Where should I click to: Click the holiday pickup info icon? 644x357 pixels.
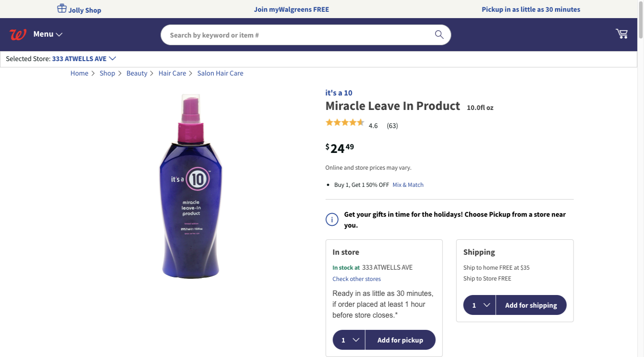click(332, 220)
